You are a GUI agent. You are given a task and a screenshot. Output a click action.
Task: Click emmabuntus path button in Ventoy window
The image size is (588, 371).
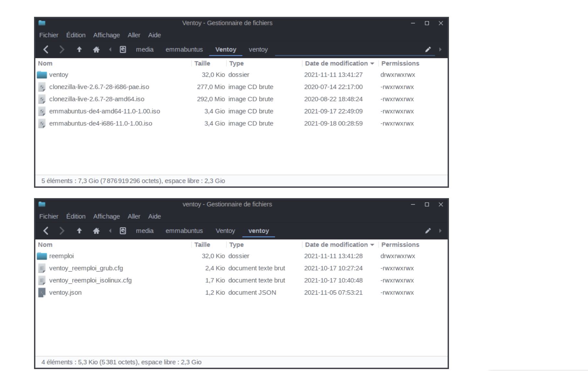[184, 50]
